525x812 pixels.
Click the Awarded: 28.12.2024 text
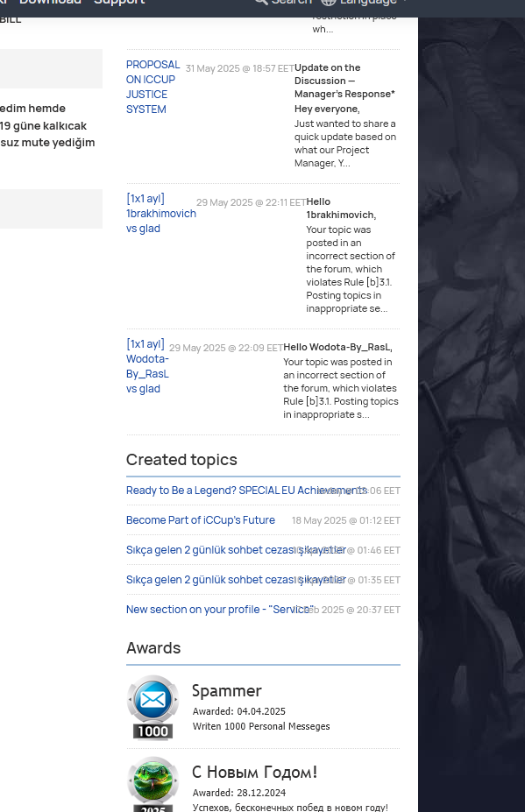(239, 793)
